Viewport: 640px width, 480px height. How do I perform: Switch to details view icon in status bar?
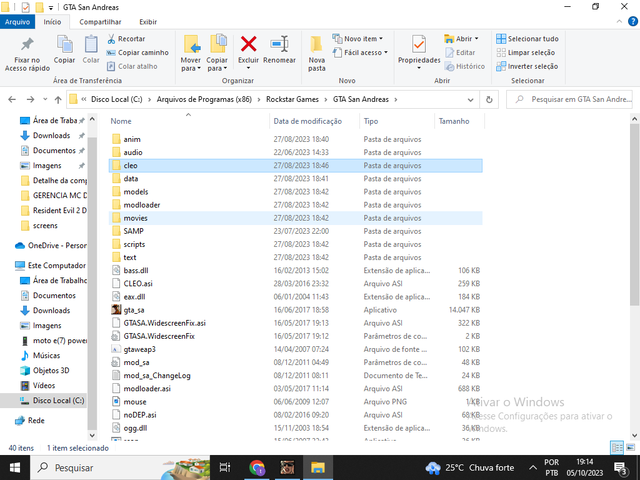(x=617, y=448)
